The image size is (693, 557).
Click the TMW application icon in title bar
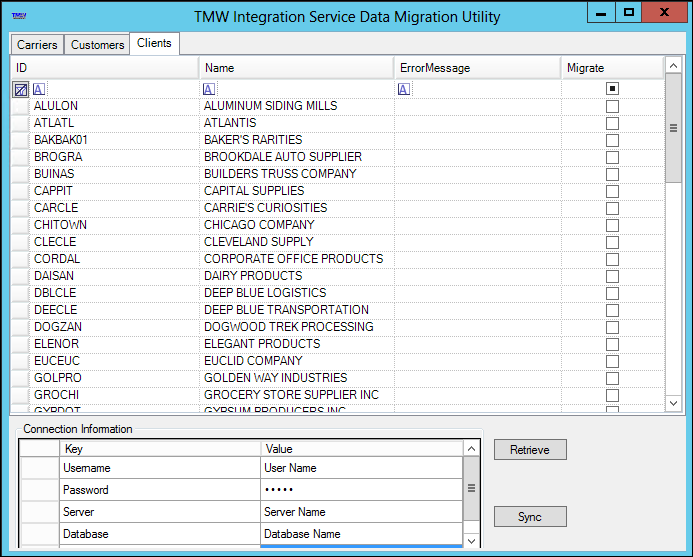point(18,16)
